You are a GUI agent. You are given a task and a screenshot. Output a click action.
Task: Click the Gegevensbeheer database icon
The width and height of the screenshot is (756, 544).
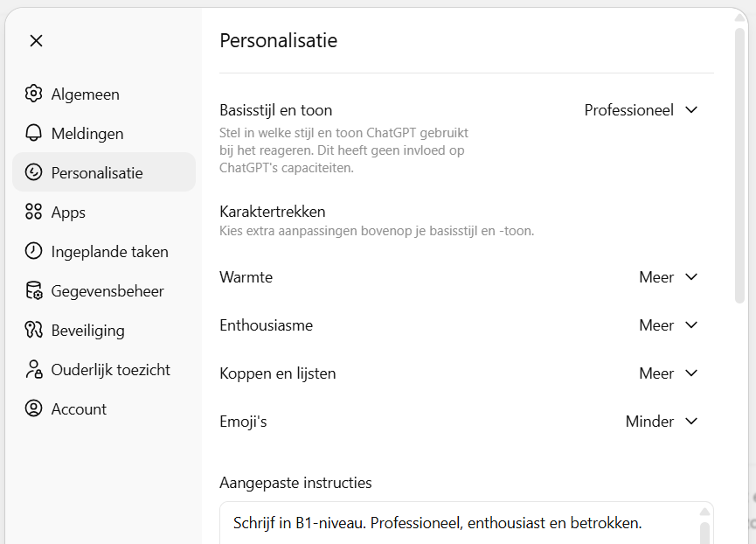click(x=33, y=290)
